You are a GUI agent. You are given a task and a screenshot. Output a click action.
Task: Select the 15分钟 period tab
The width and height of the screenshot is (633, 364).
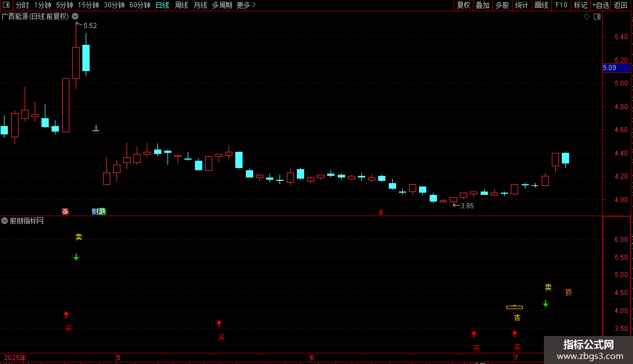point(89,5)
